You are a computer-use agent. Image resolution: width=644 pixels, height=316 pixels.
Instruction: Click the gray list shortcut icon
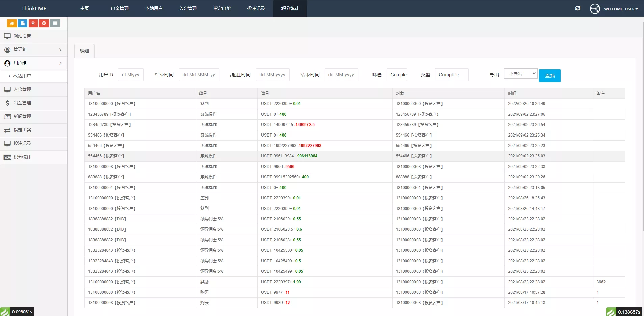55,23
